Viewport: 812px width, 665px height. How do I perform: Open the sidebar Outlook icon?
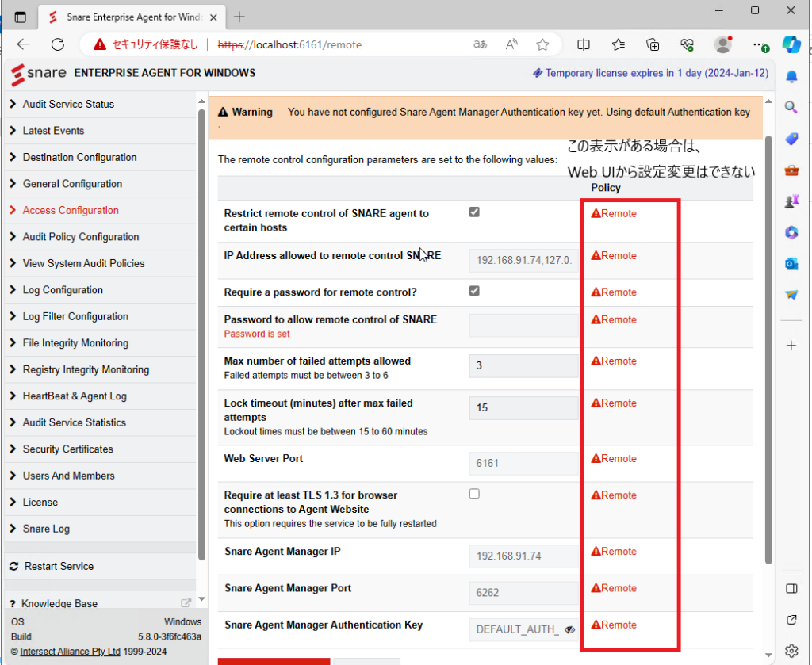[791, 264]
